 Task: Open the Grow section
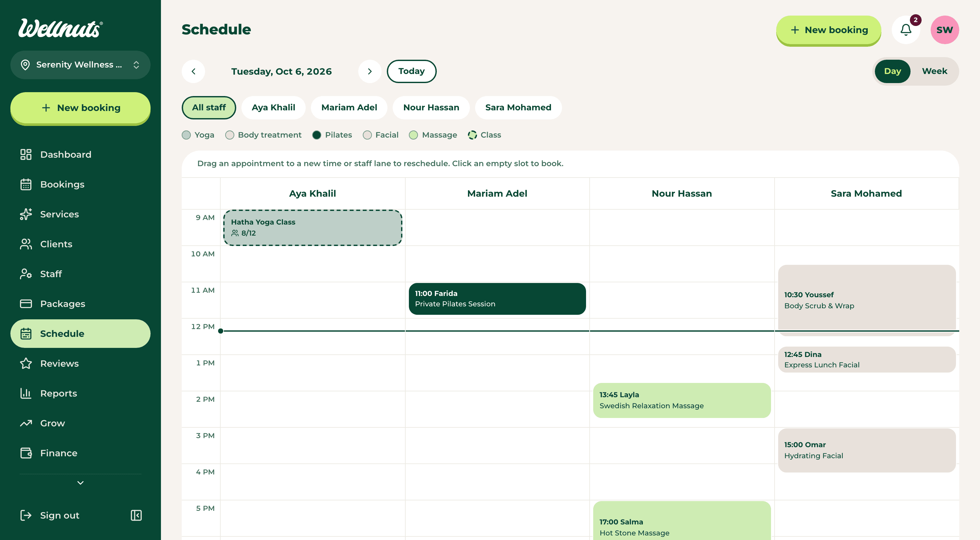point(80,423)
